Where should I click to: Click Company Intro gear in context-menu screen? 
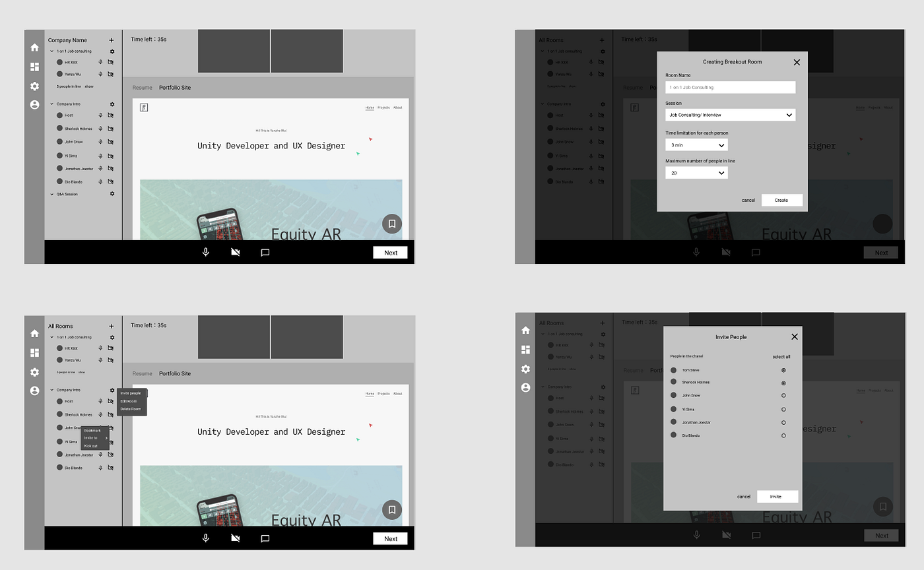pyautogui.click(x=112, y=390)
